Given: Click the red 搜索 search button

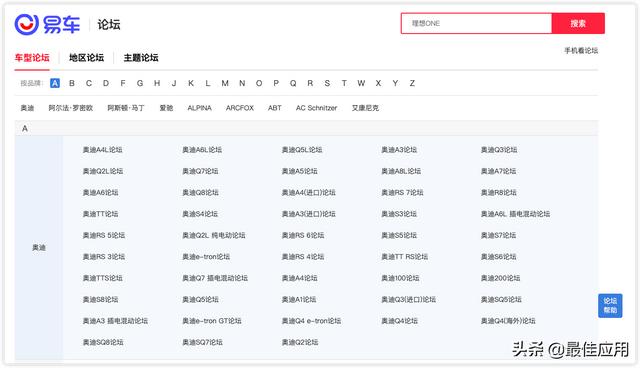Looking at the screenshot, I should [x=578, y=23].
